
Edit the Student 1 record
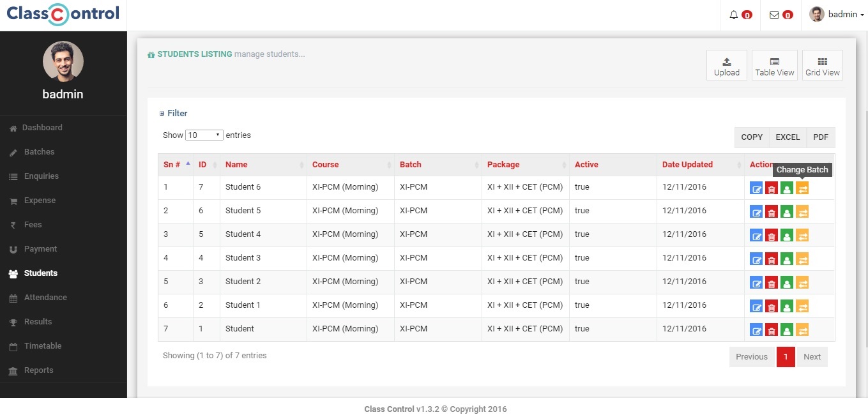756,307
